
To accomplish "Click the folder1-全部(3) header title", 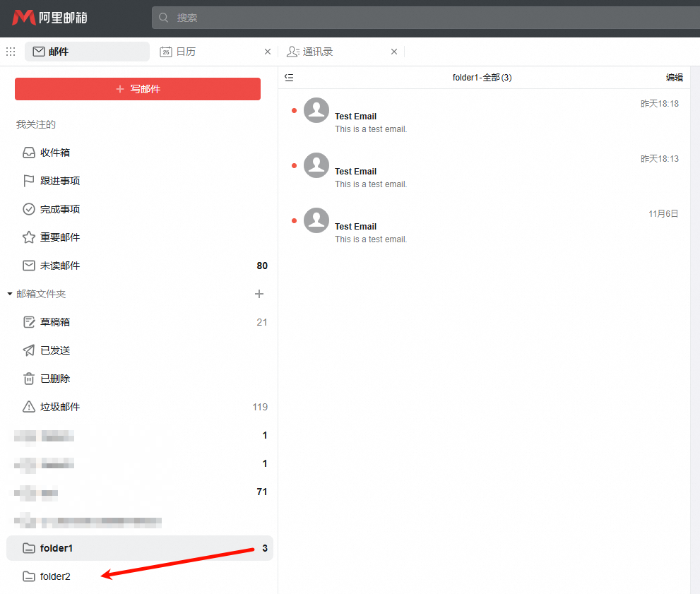I will (482, 78).
